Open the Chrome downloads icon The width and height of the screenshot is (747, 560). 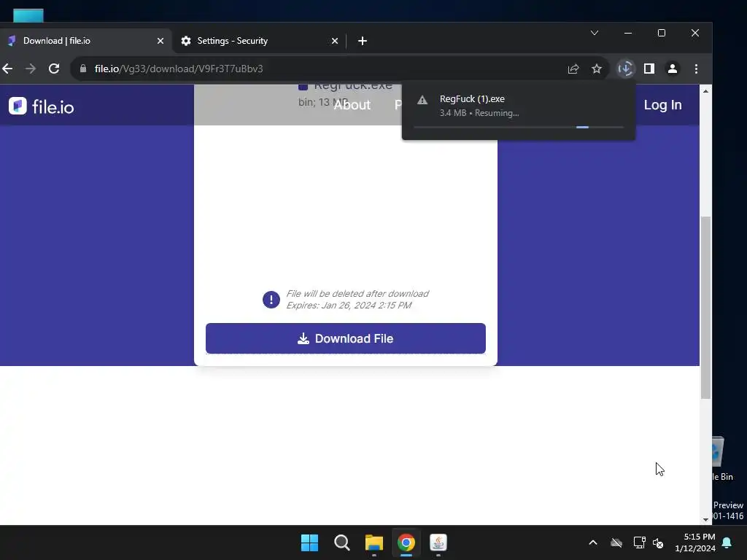pyautogui.click(x=625, y=69)
